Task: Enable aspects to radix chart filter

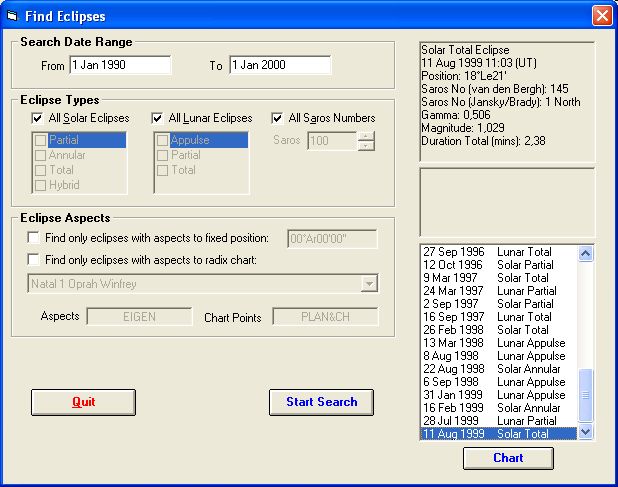Action: click(x=35, y=260)
